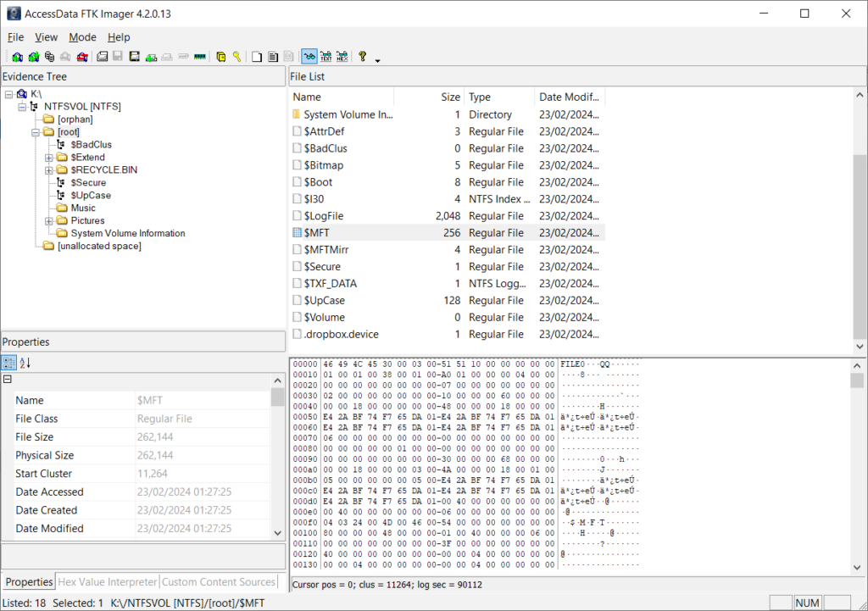Select System Volume Information tree folder
868x611 pixels.
point(128,234)
